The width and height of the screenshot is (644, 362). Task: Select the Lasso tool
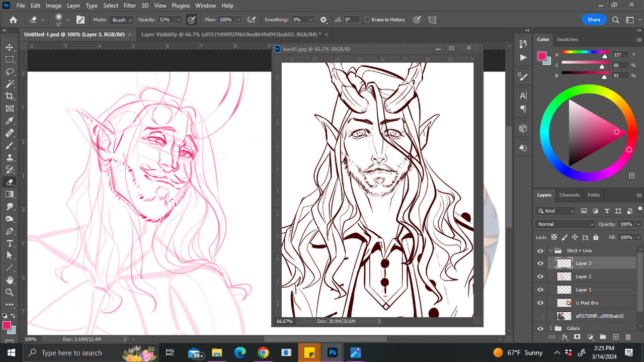10,71
